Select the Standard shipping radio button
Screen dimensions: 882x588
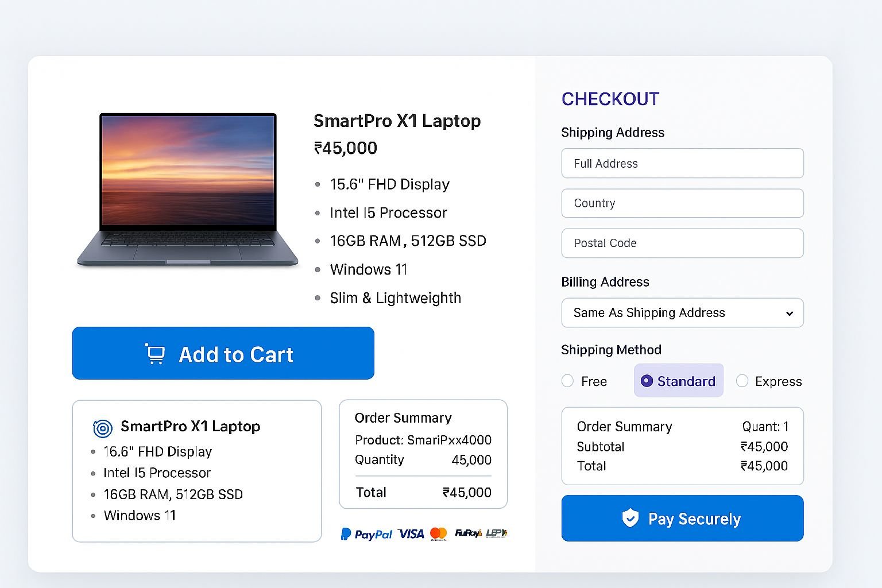[x=647, y=381]
